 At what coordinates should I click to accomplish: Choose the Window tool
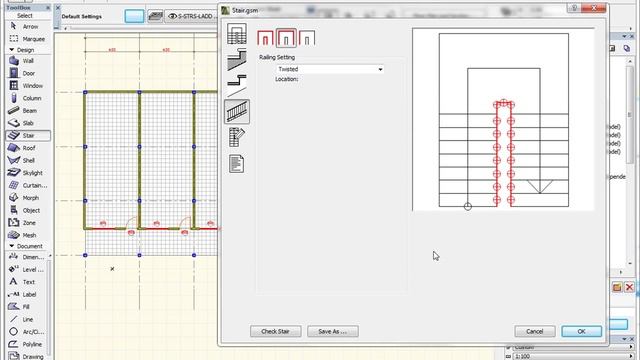[x=28, y=86]
